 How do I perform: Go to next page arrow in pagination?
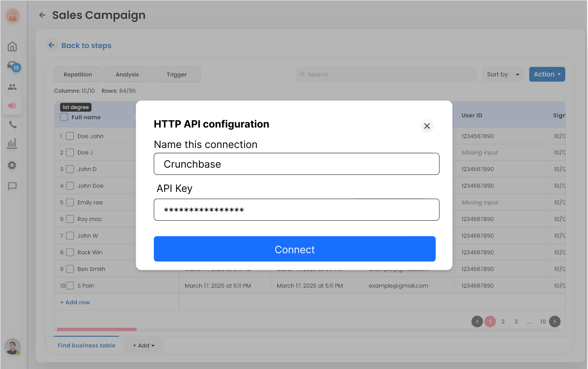555,322
